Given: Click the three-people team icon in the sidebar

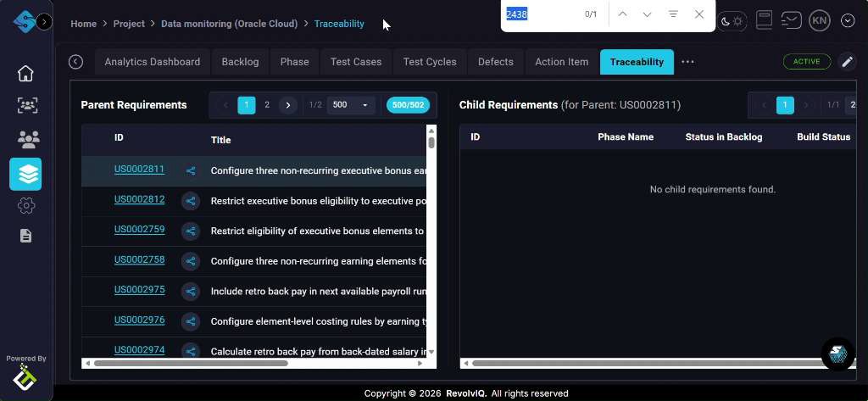Looking at the screenshot, I should [26, 138].
